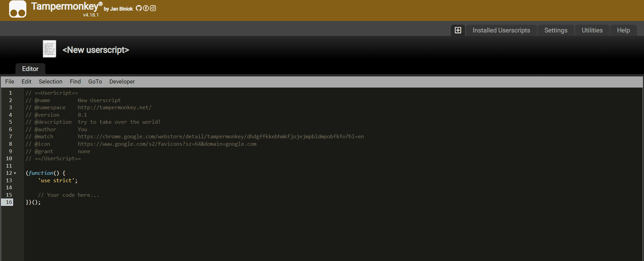Open the Developer menu
This screenshot has height=261, width=644.
122,81
